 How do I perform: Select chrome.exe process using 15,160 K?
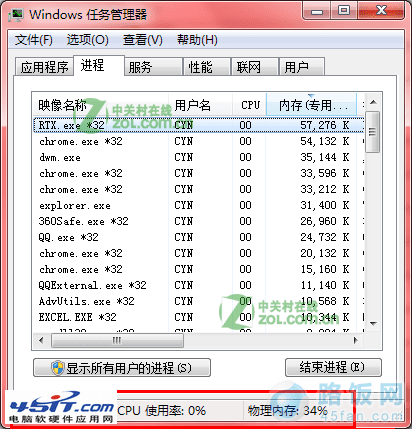[x=199, y=269]
